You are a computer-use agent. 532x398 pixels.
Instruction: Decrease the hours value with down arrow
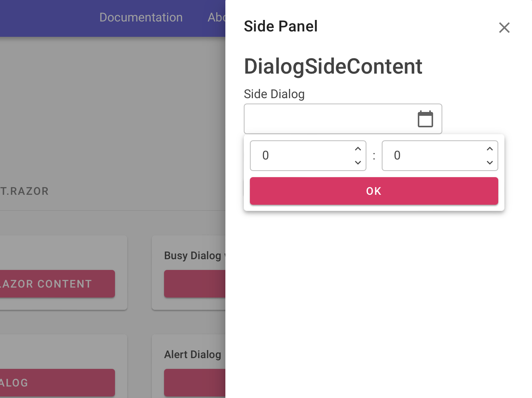click(358, 163)
